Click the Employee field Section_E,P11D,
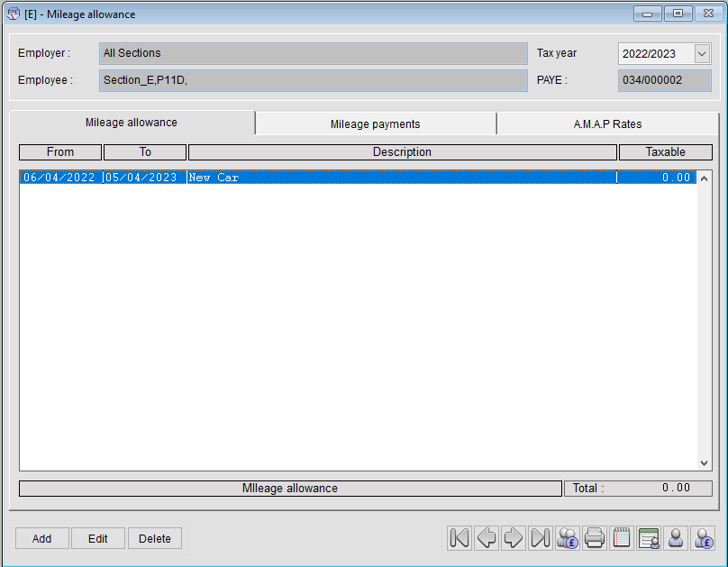728x567 pixels. click(x=313, y=80)
